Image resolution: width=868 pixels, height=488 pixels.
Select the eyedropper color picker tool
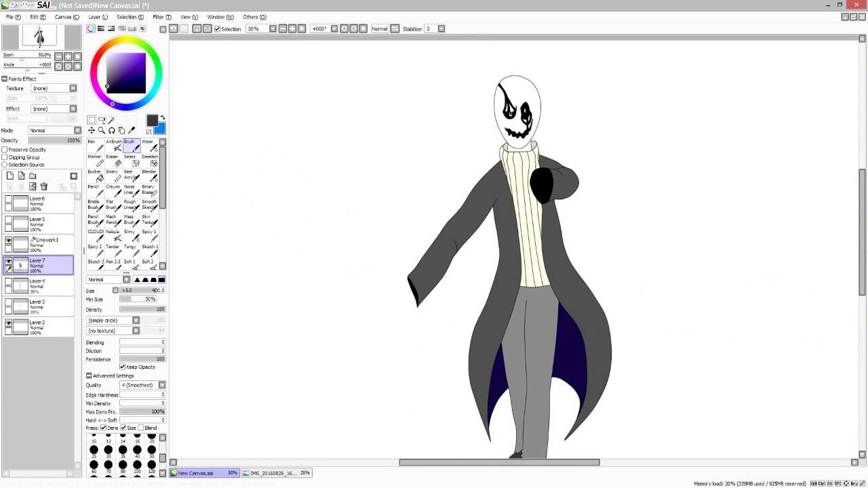132,130
